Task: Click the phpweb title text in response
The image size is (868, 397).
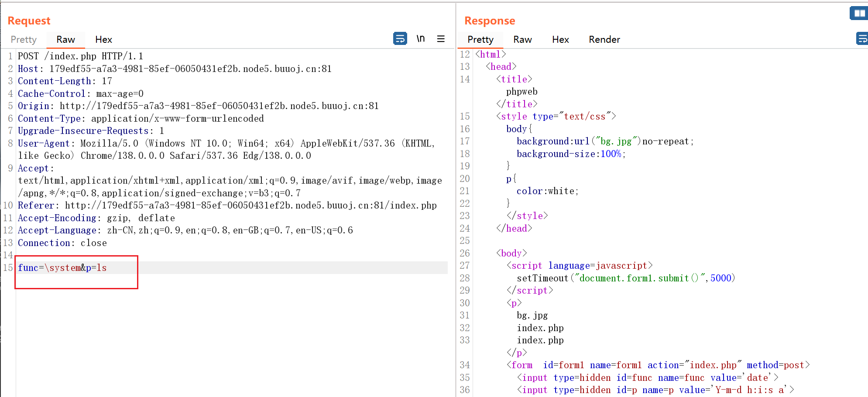Action: point(521,92)
